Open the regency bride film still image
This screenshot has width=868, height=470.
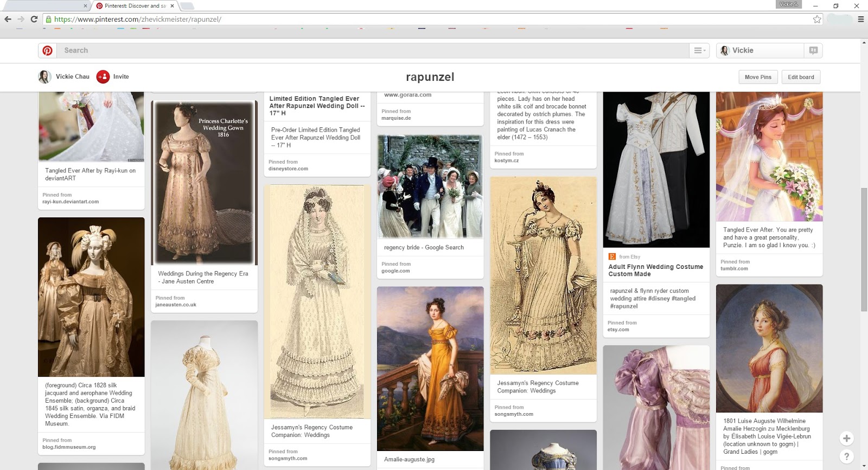[430, 186]
